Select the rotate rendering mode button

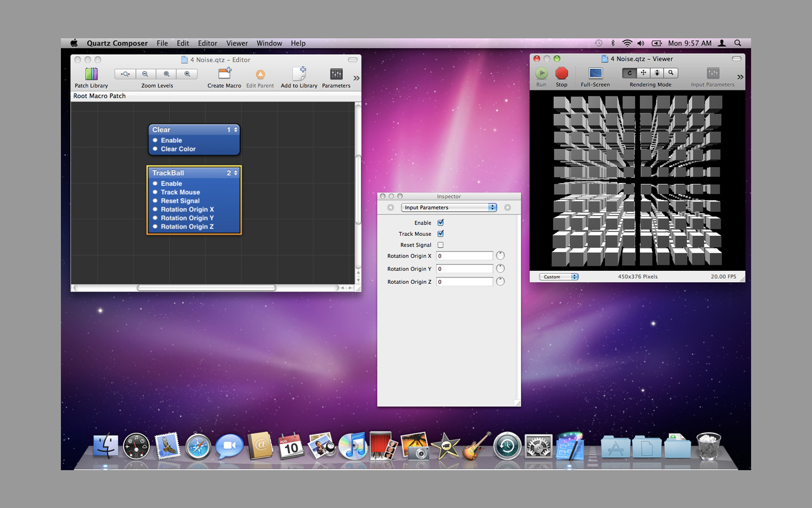629,73
